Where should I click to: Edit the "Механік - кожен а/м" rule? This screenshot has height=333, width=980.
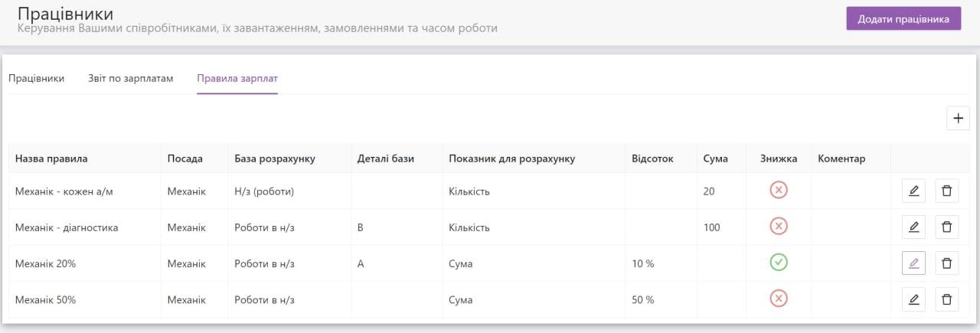913,191
